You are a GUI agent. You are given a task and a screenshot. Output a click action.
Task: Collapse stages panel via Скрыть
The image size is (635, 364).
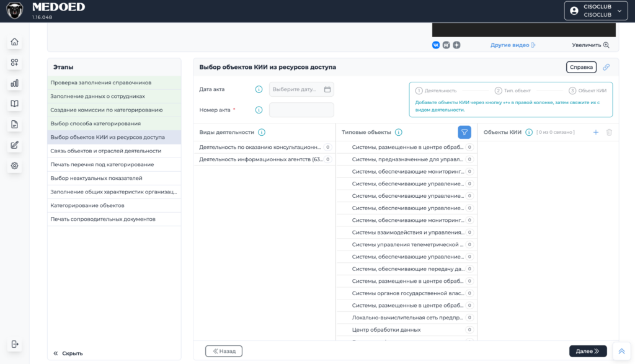[68, 353]
